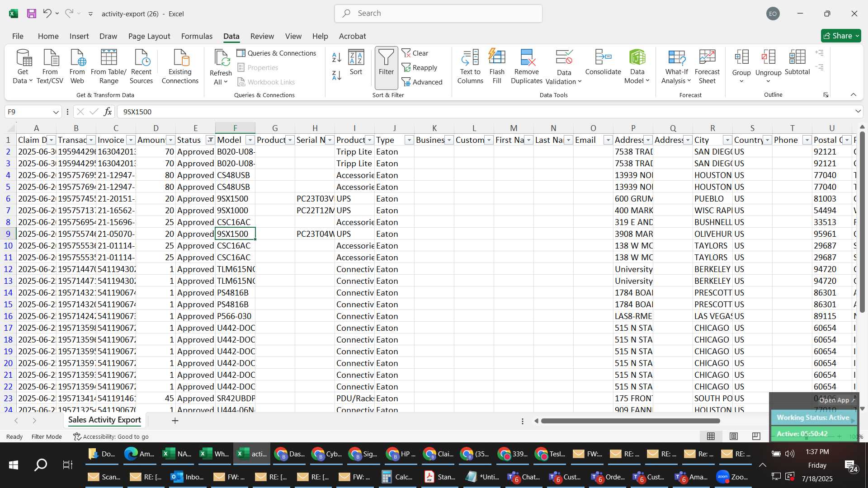The height and width of the screenshot is (488, 868).
Task: Sort Z to A descending
Action: [337, 75]
